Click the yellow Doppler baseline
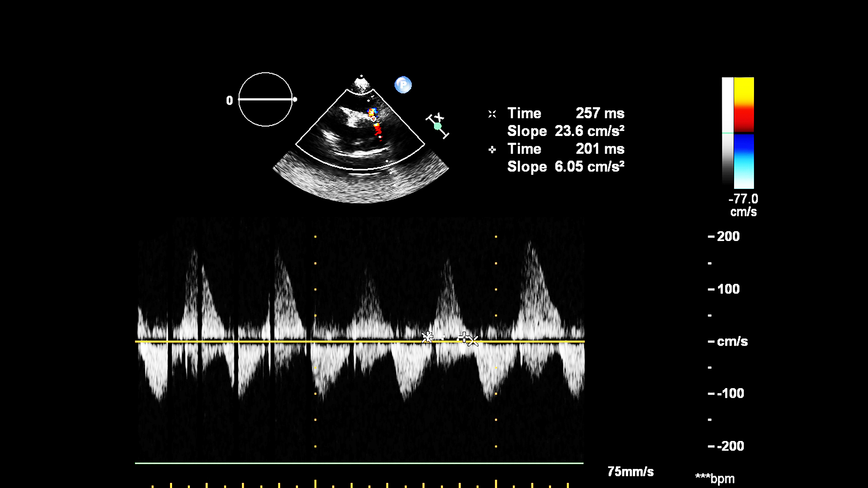Screen dimensions: 868x488 pyautogui.click(x=254, y=341)
